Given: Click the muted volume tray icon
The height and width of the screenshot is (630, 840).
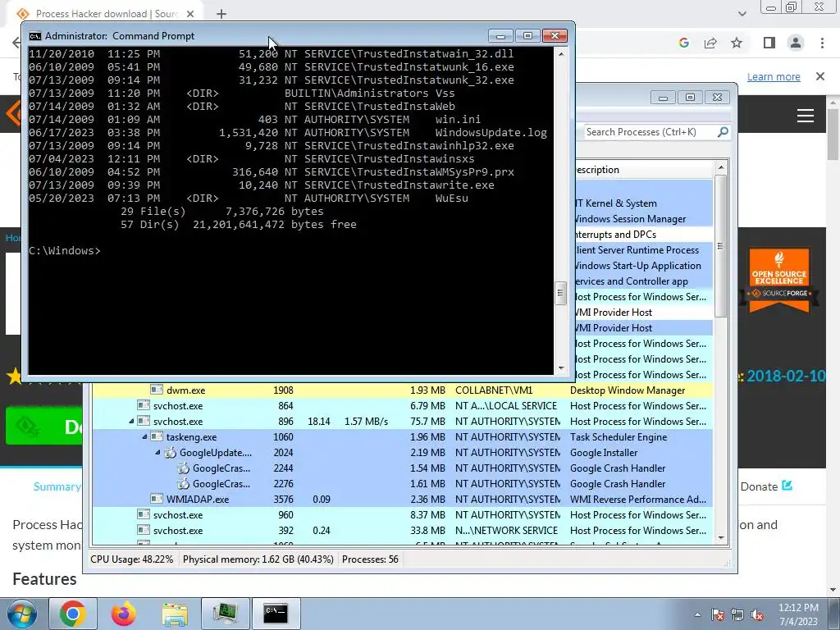Looking at the screenshot, I should coord(757,614).
